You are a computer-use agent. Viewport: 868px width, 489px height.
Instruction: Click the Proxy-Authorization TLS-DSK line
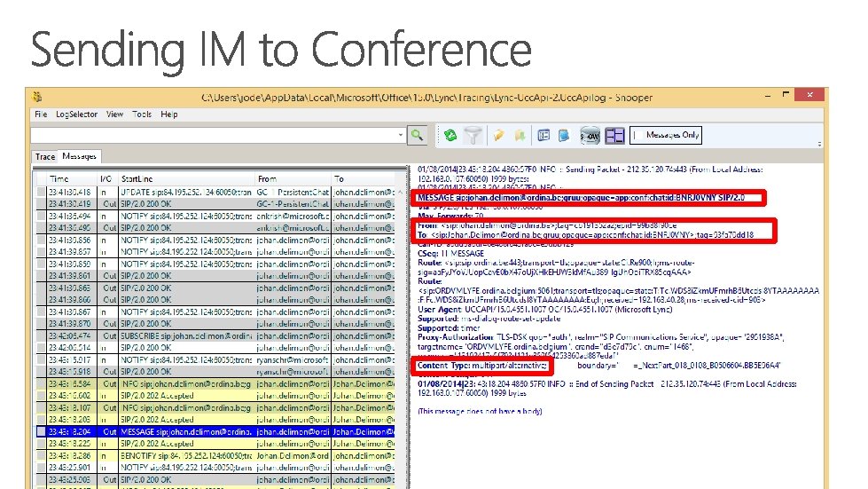pyautogui.click(x=600, y=337)
